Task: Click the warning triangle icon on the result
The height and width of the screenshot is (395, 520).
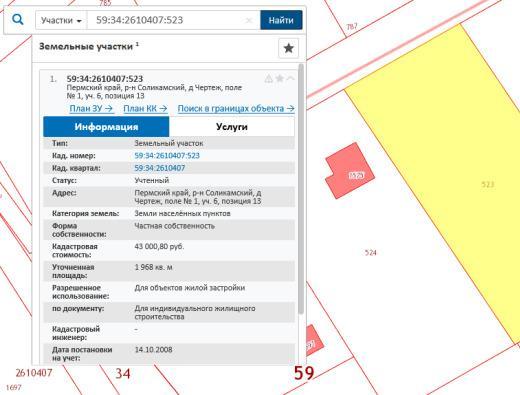Action: coord(269,79)
